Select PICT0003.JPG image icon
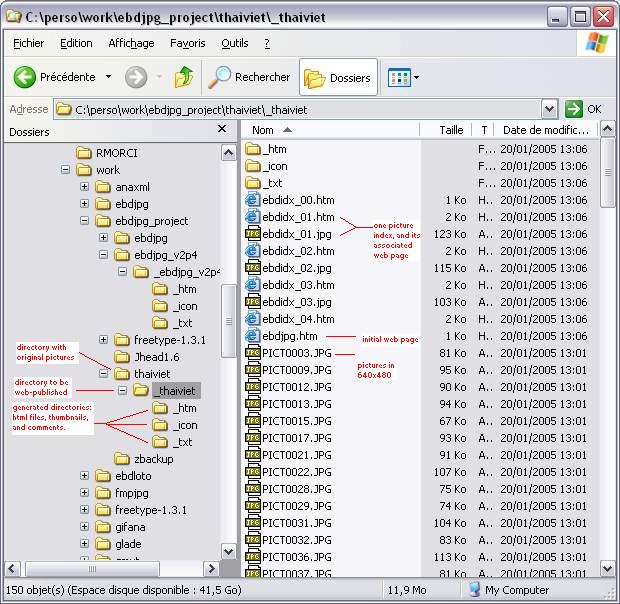The width and height of the screenshot is (620, 604). (252, 353)
